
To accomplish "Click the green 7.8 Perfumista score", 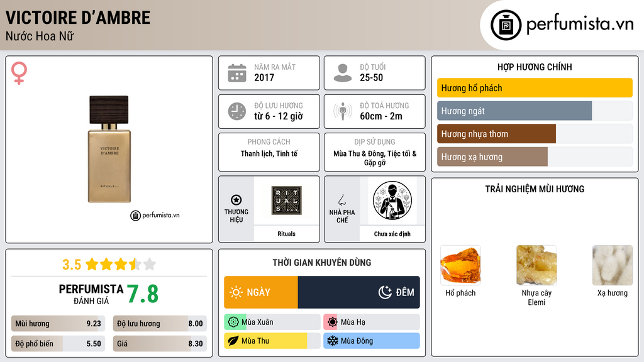I will (143, 294).
